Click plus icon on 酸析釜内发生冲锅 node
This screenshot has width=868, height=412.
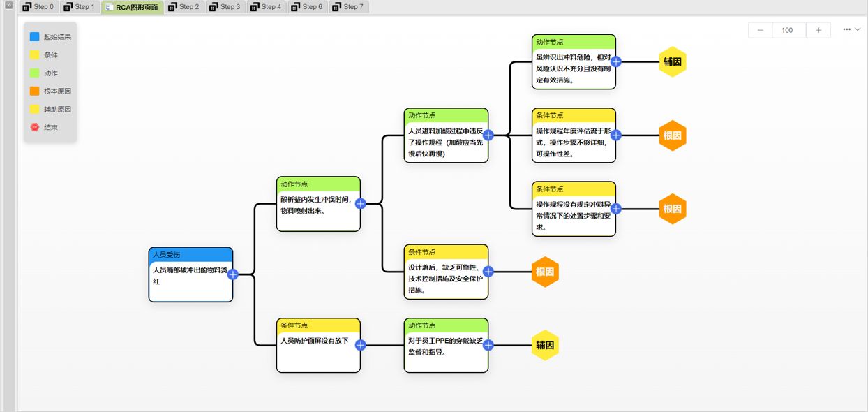(x=361, y=204)
